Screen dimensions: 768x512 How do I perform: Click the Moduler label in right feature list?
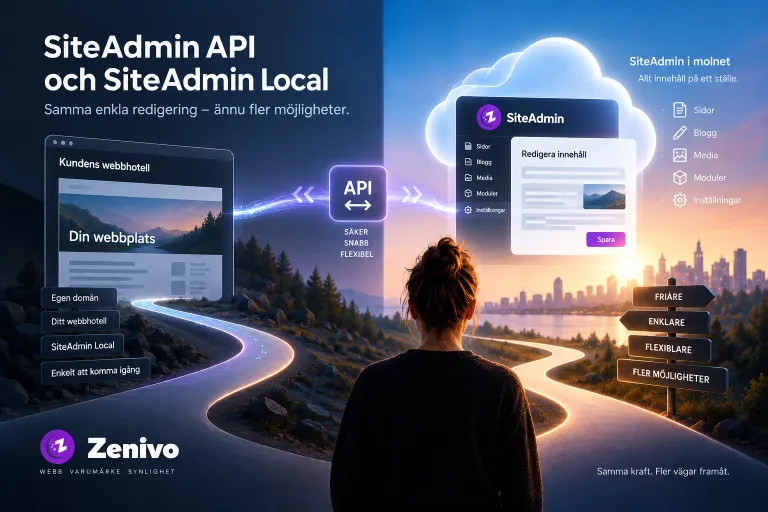[x=710, y=178]
